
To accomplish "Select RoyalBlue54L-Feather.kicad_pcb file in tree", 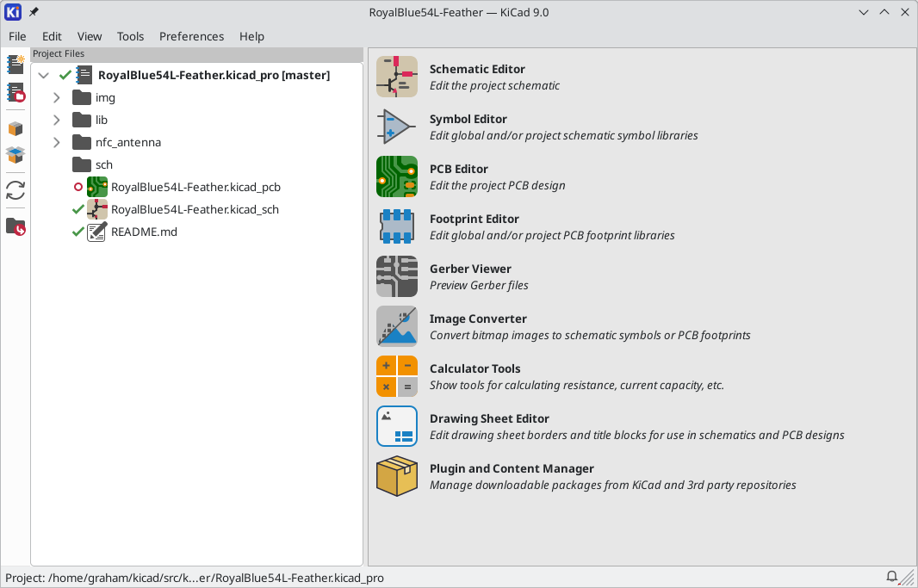I will 195,187.
